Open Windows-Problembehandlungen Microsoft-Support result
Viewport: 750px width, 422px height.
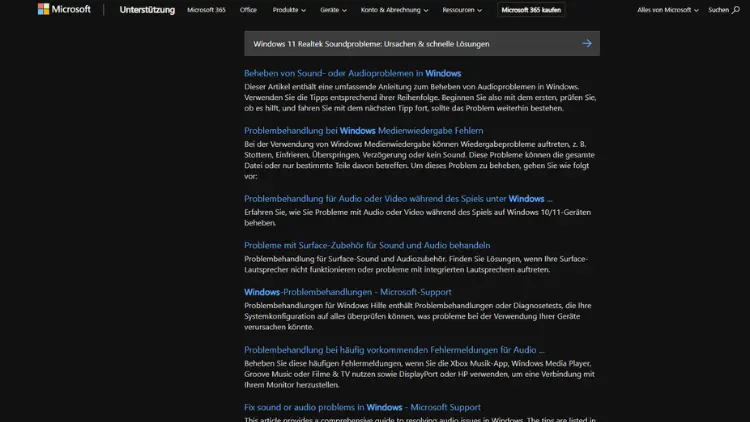(348, 292)
